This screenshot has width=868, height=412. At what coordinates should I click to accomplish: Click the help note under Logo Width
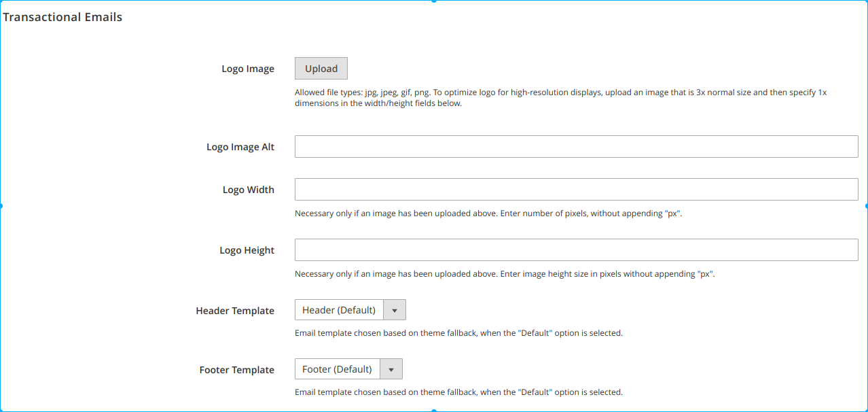point(488,213)
